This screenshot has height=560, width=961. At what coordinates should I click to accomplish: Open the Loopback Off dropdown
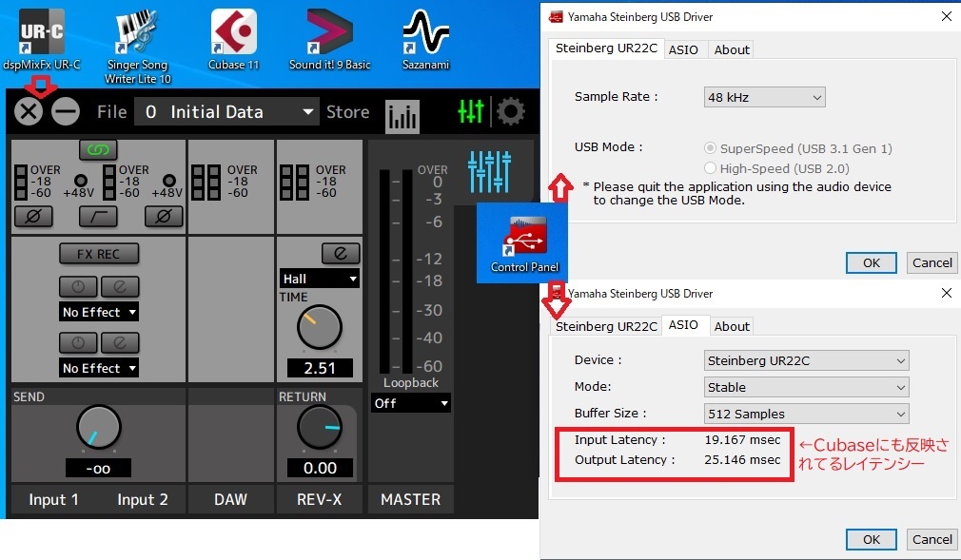tap(411, 403)
